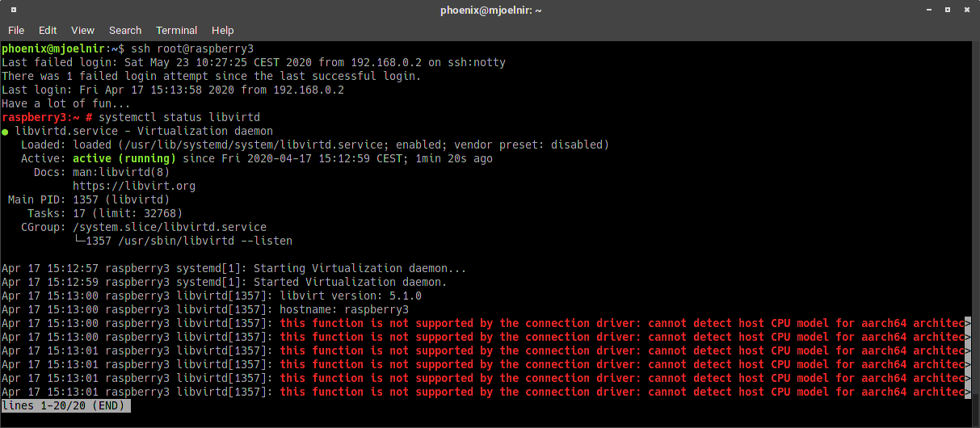Click the truncation marker on first red error line
This screenshot has height=428, width=980.
click(x=968, y=323)
